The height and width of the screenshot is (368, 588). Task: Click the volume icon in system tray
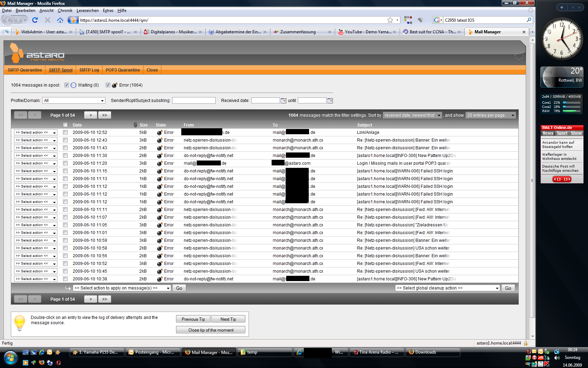[x=557, y=358]
